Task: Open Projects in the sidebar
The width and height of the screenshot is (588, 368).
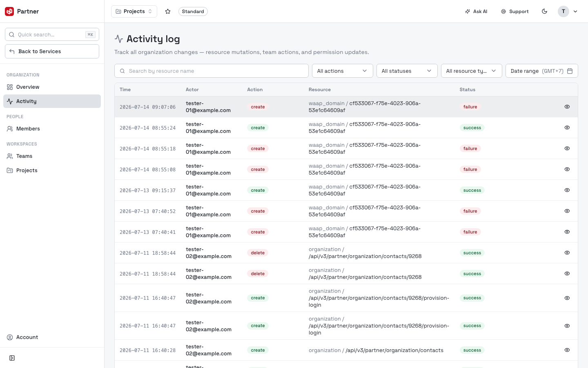Action: [x=52, y=171]
